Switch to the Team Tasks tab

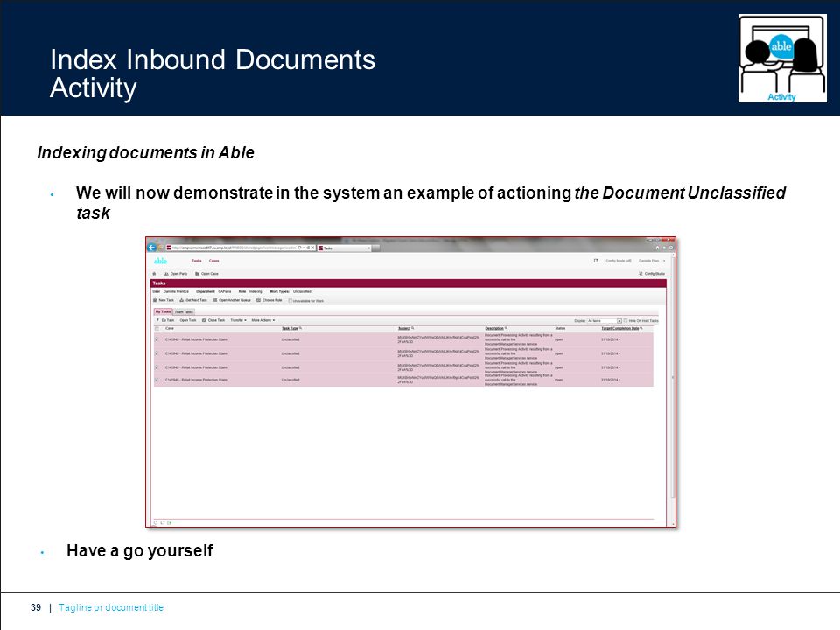coord(184,311)
